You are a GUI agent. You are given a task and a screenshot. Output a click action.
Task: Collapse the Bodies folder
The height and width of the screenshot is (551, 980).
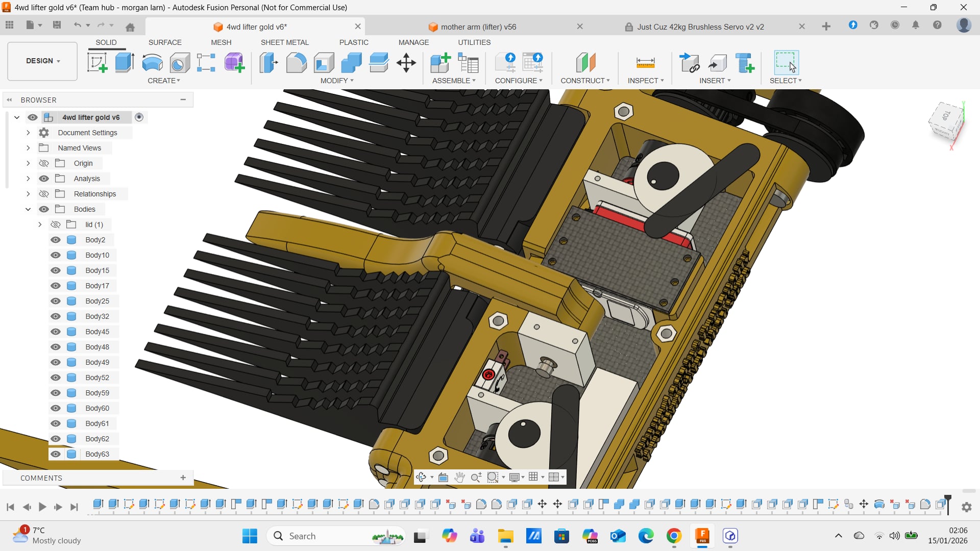point(28,209)
